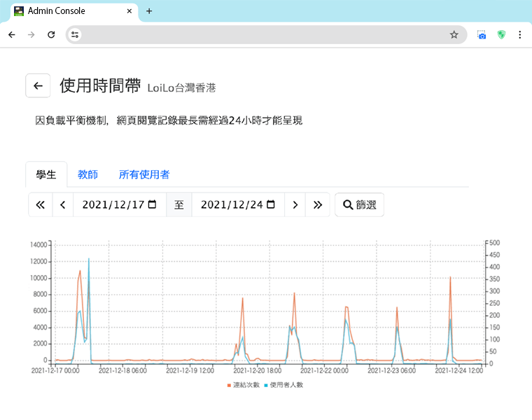Click the 500 right axis value
The height and width of the screenshot is (420, 532).
[494, 243]
